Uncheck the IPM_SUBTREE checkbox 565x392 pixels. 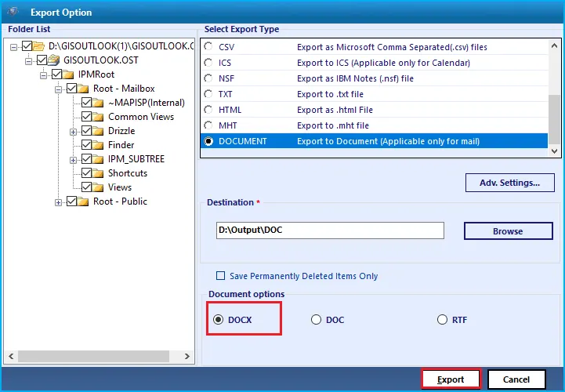pyautogui.click(x=86, y=158)
